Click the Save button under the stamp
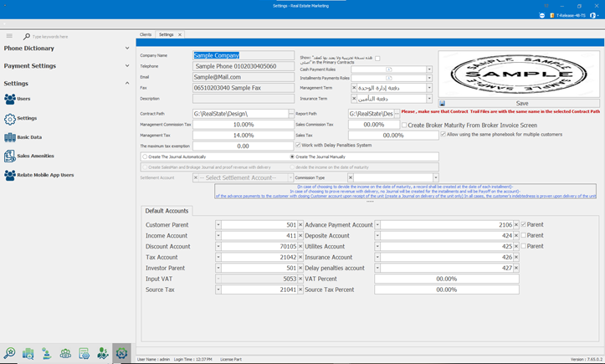The image size is (605, 364). (x=521, y=104)
